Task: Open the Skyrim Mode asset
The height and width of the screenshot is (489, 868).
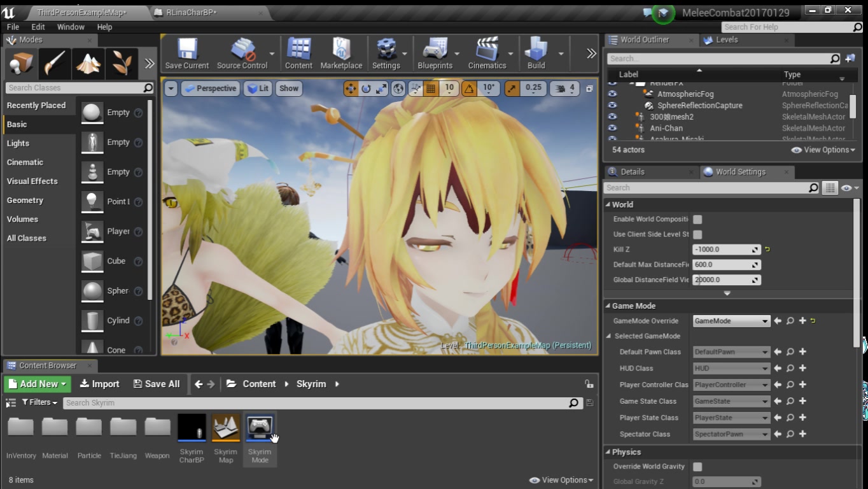Action: click(260, 427)
